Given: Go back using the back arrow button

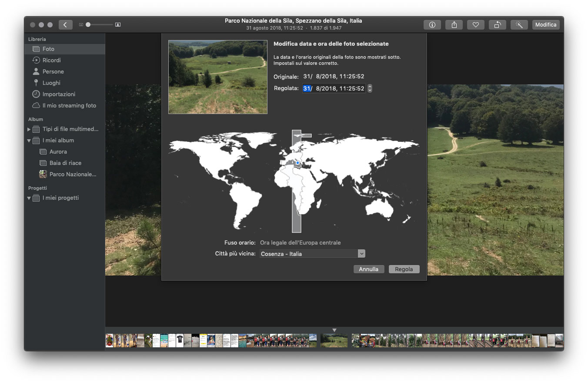Looking at the screenshot, I should 65,25.
